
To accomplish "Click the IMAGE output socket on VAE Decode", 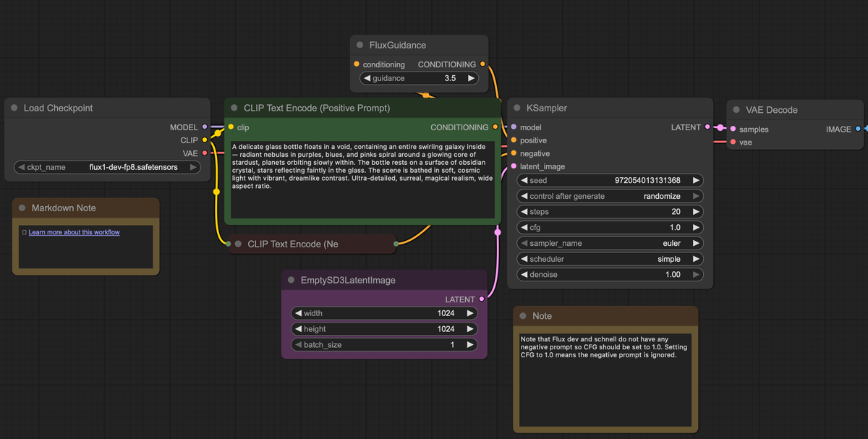I will click(x=858, y=129).
